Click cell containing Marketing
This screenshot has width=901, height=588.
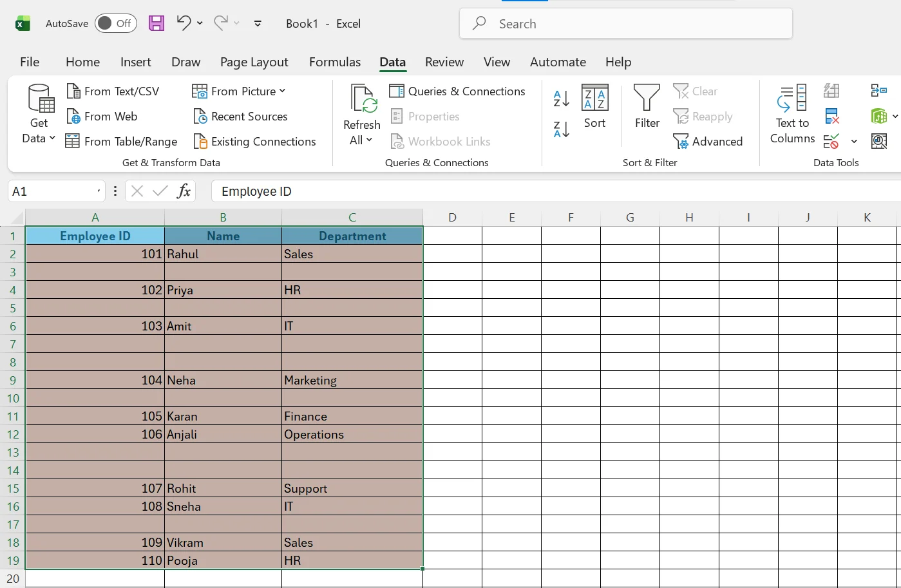(x=352, y=380)
